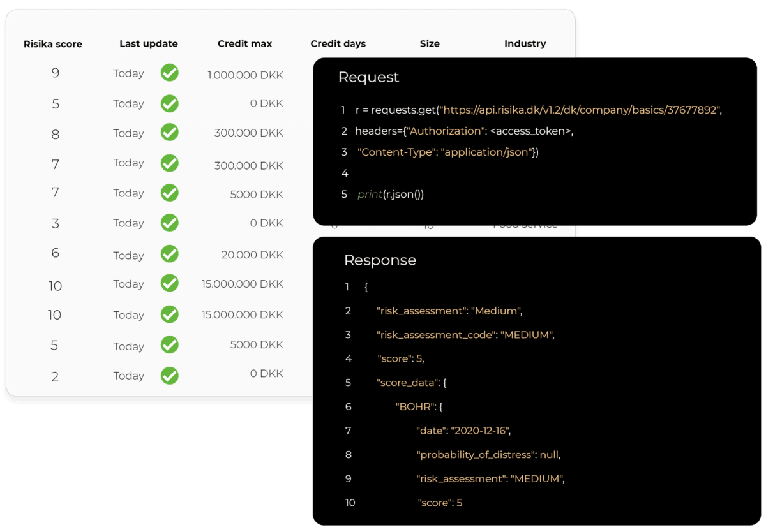Click the checkmark icon in the score 2 row
766x532 pixels.
point(169,376)
